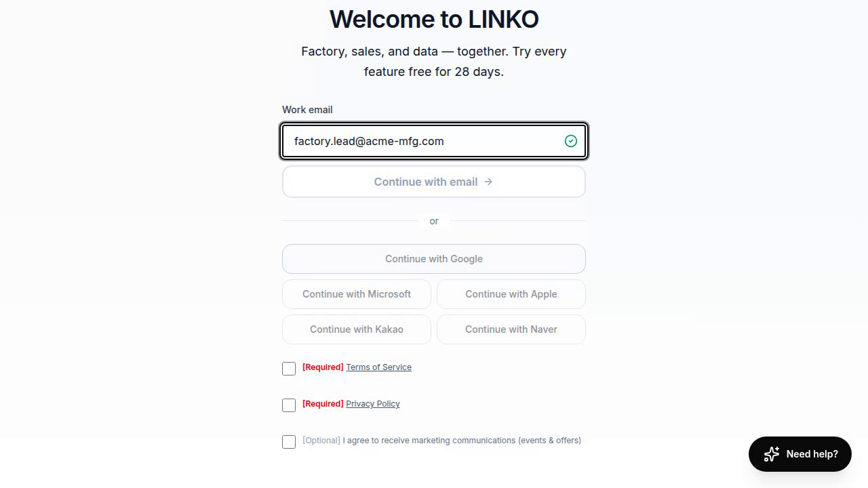Sign up using Continue with Google
Image resolution: width=868 pixels, height=488 pixels.
point(434,259)
